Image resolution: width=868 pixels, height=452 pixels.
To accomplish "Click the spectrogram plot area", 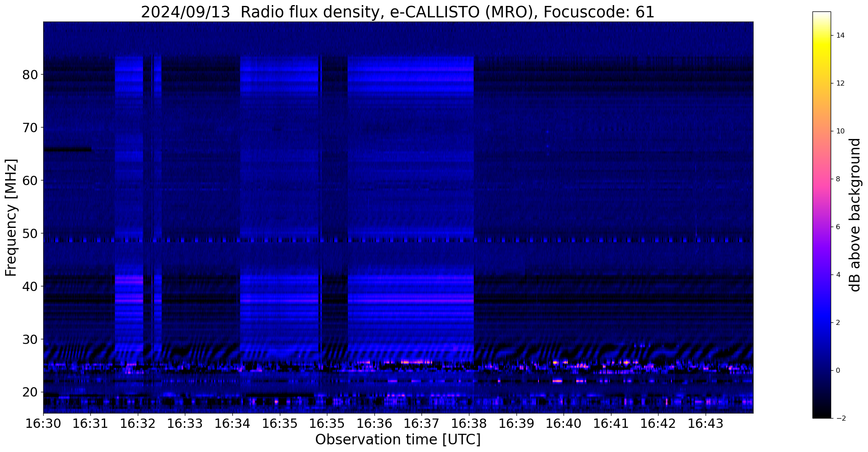I will tap(398, 217).
